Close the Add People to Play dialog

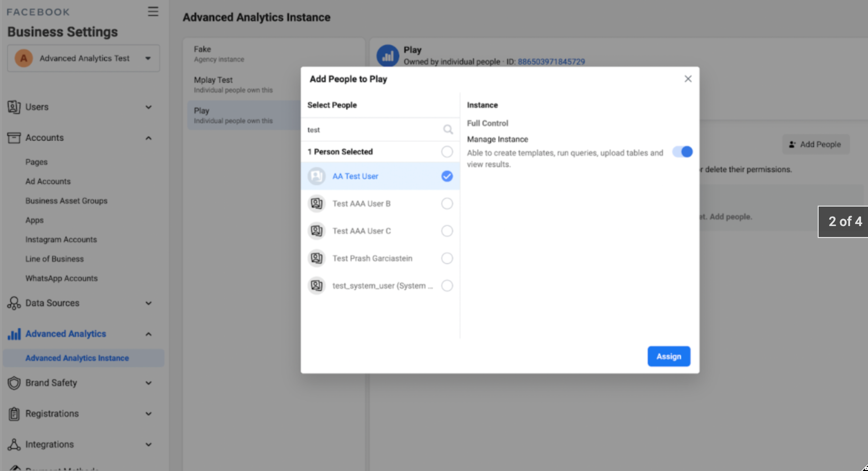pyautogui.click(x=688, y=79)
